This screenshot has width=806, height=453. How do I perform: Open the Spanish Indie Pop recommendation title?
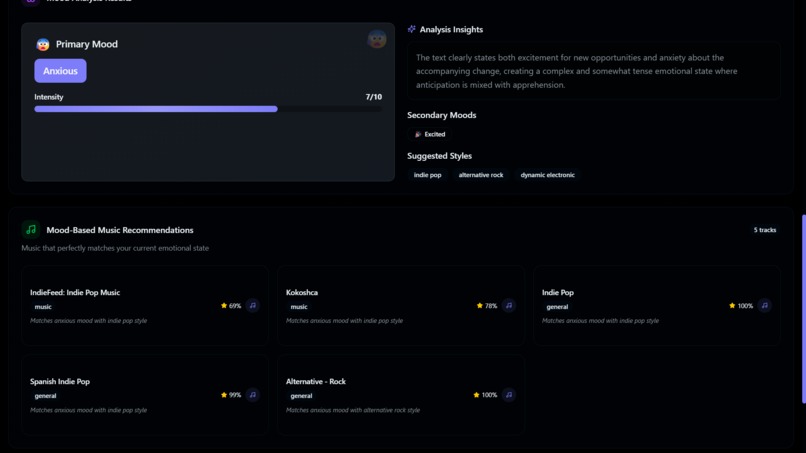pos(60,382)
